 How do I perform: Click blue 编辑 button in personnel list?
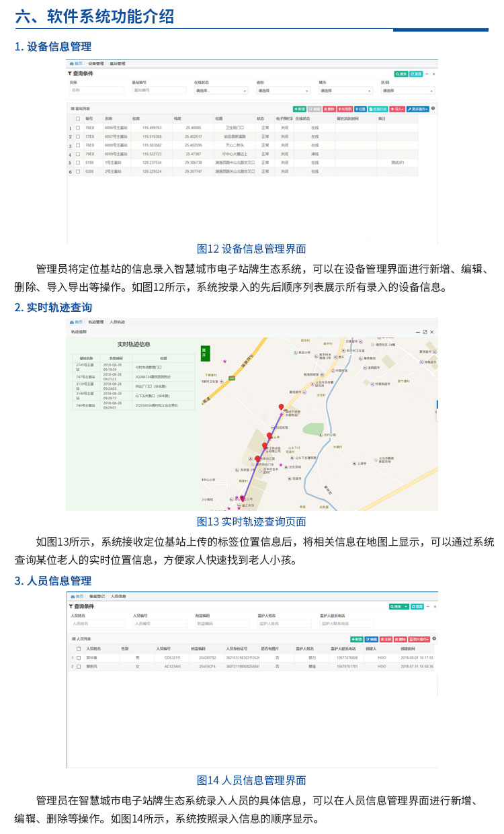pos(372,638)
